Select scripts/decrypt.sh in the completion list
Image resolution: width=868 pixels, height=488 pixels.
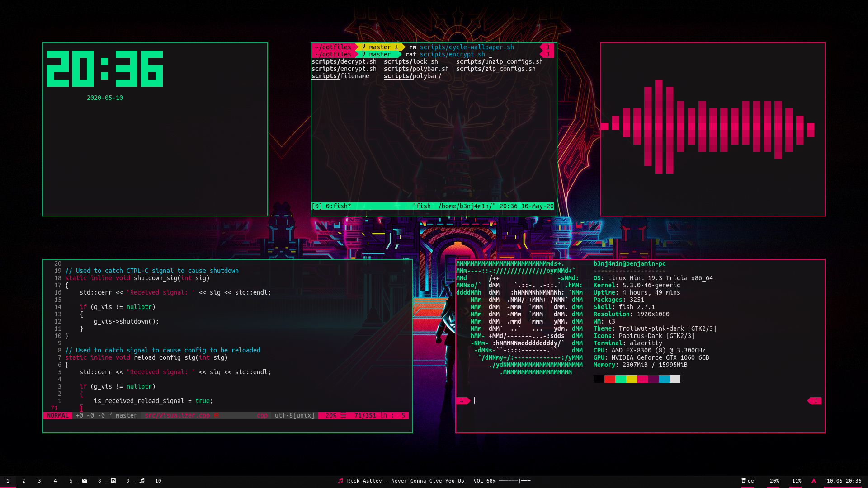click(344, 61)
